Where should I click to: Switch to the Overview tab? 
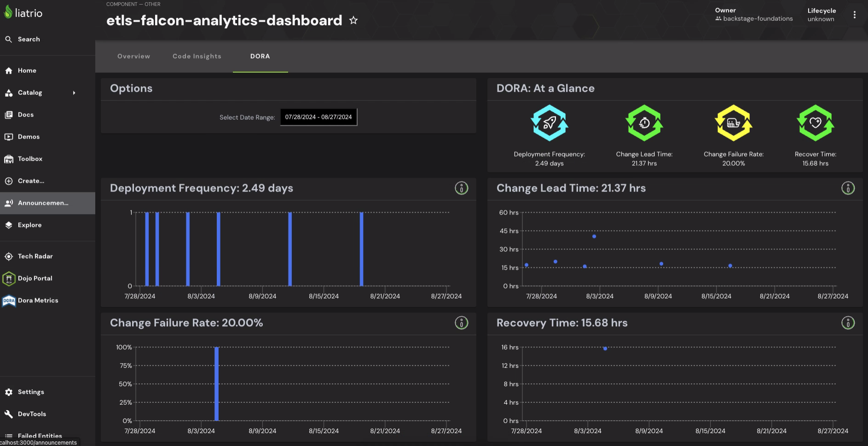tap(133, 56)
